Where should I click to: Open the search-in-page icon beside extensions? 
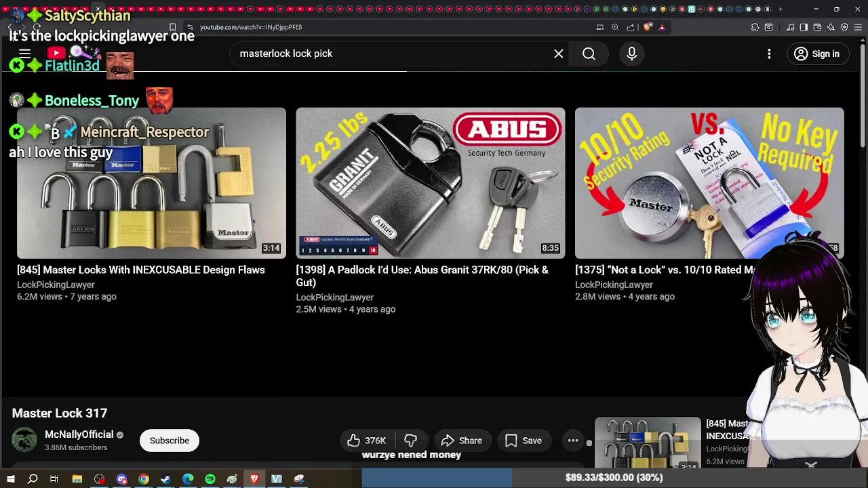(768, 27)
